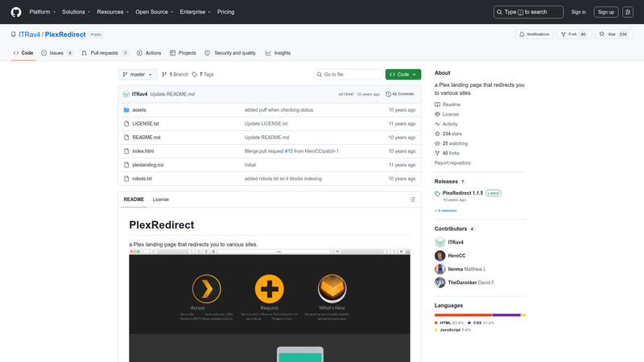644x362 pixels.
Task: Expand the Enterprise menu
Action: click(195, 12)
